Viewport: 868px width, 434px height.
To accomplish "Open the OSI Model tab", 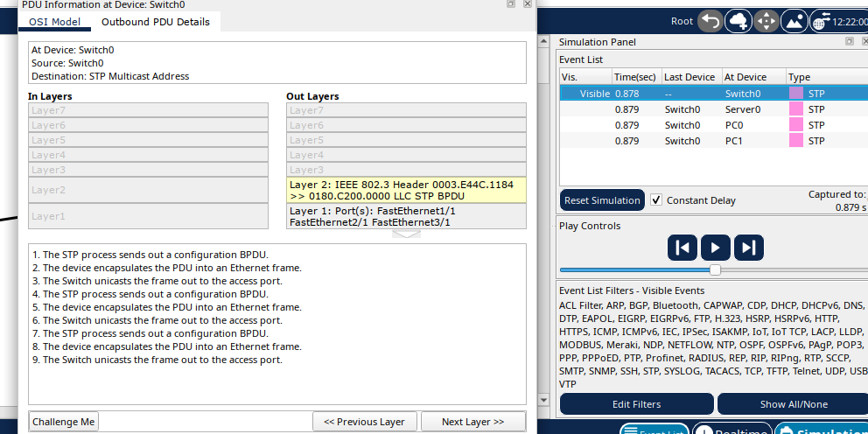I will click(54, 22).
